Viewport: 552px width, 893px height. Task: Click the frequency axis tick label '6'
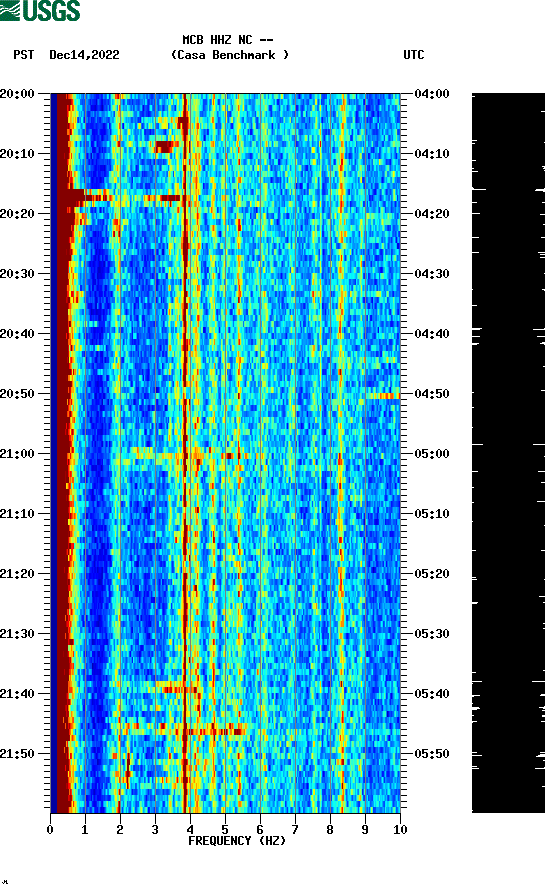pos(260,830)
